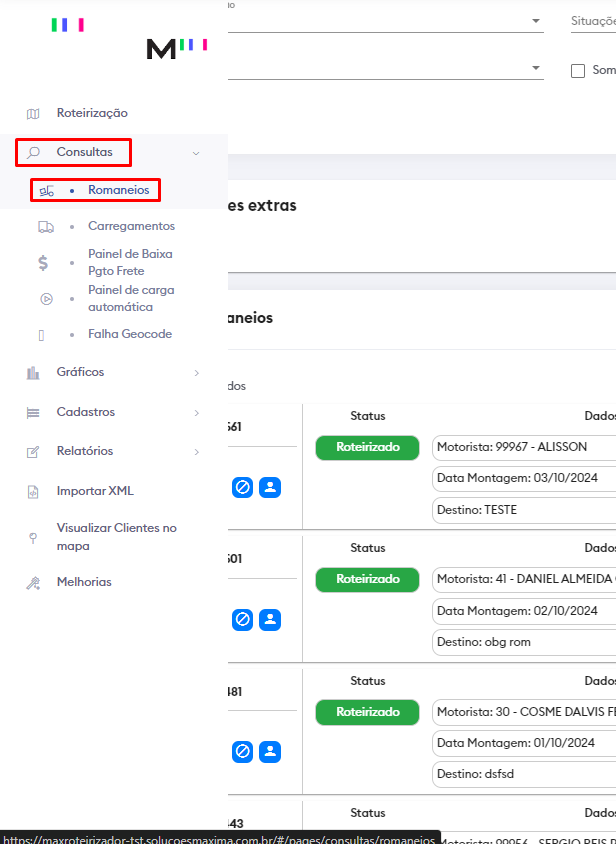The width and height of the screenshot is (616, 844).
Task: Click user icon in ALISSON row
Action: point(270,487)
